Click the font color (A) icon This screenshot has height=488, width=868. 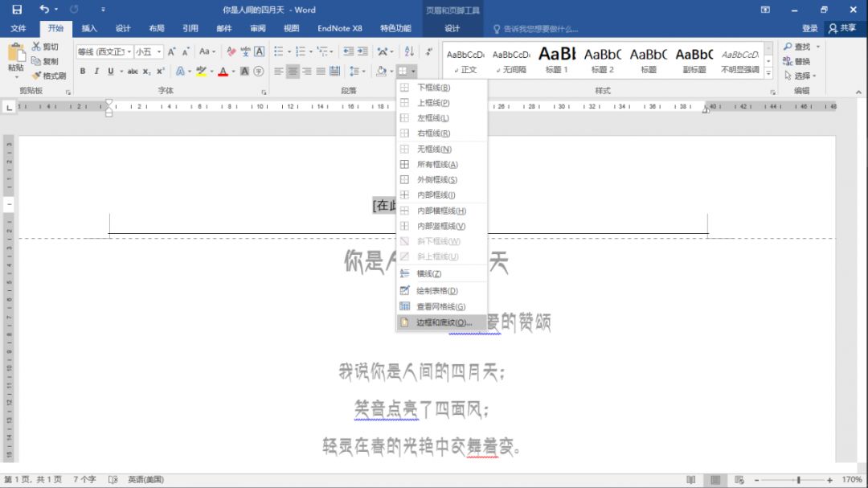click(x=223, y=72)
